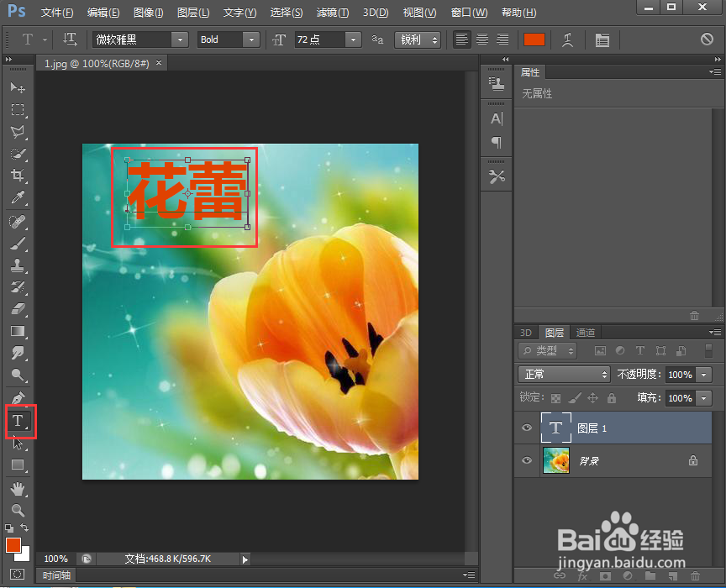The image size is (726, 588).
Task: Toggle center align text
Action: 482,39
